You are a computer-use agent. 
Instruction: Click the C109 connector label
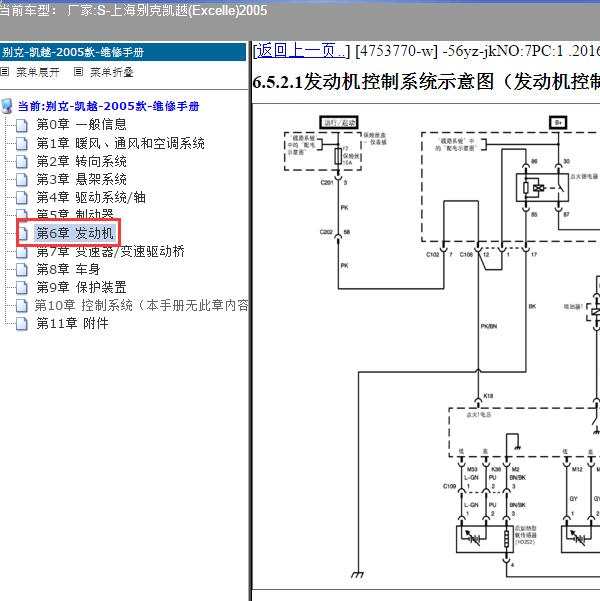pyautogui.click(x=450, y=486)
